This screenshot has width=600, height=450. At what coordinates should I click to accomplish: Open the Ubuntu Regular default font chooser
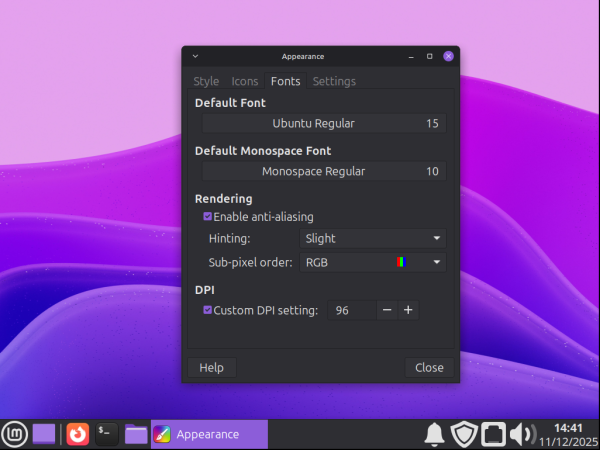(x=324, y=123)
